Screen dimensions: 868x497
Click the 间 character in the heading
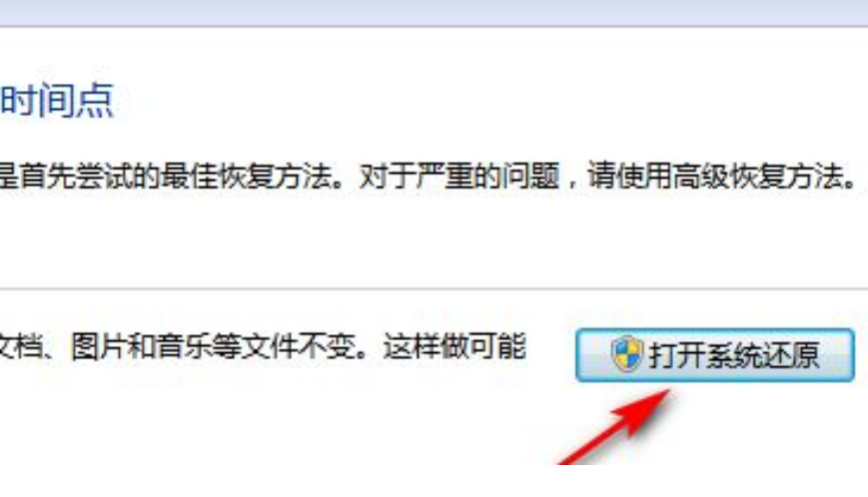[x=57, y=101]
